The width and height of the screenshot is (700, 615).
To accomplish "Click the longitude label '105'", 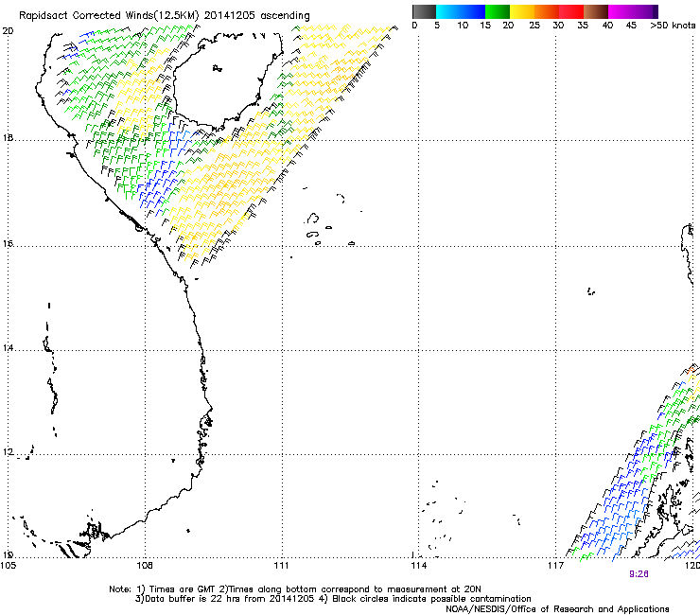I will [x=8, y=566].
